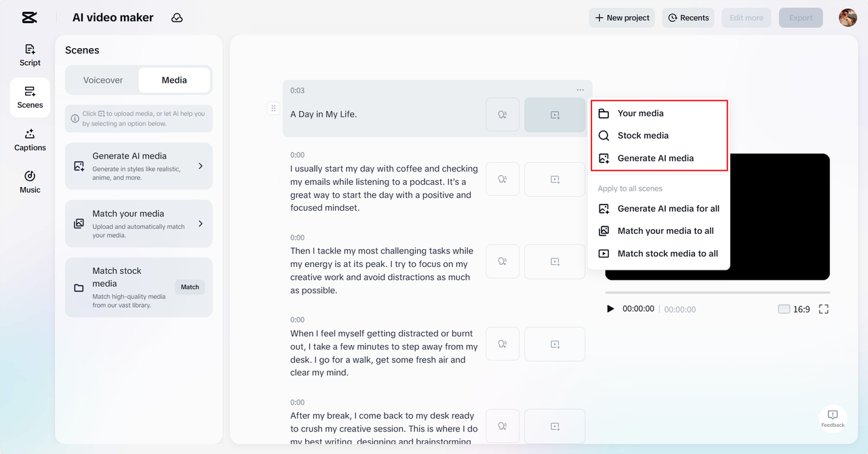Choose 'Stock media' from the popup menu
Image resolution: width=868 pixels, height=454 pixels.
click(x=643, y=136)
